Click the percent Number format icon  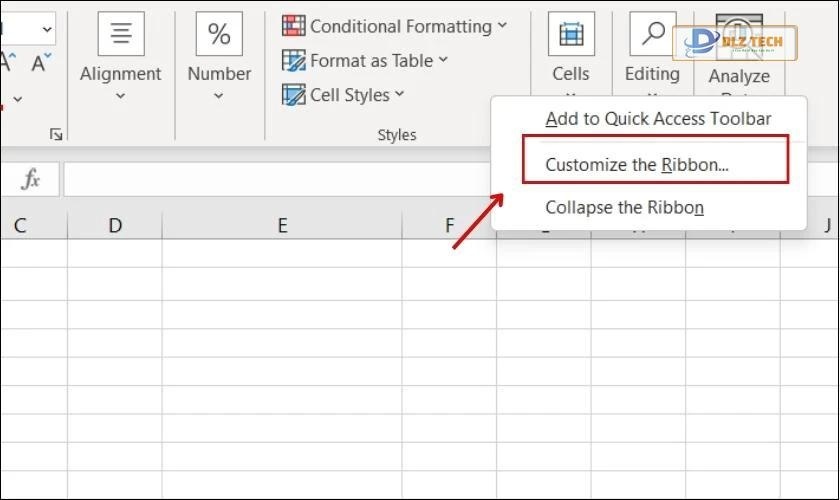(219, 34)
